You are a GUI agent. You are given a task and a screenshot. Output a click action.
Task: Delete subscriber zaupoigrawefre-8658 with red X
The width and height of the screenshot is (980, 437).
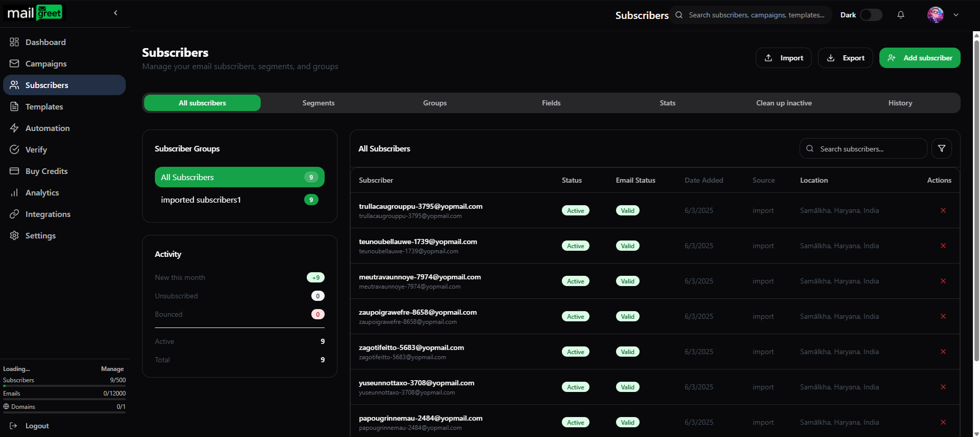pos(943,316)
